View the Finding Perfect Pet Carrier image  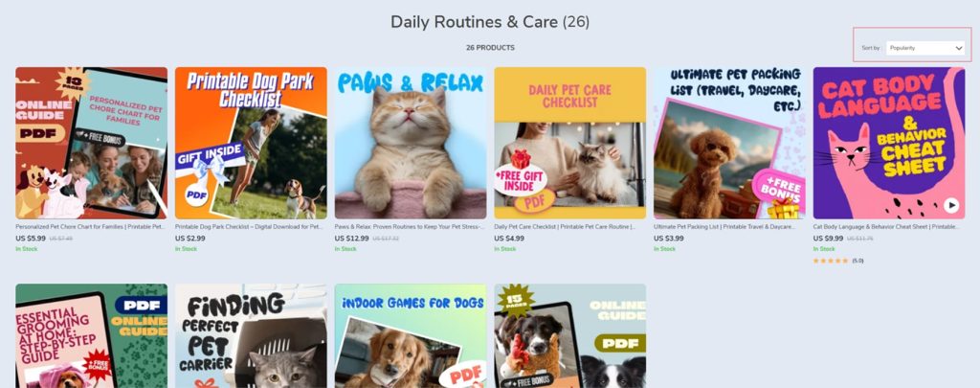[x=251, y=336]
